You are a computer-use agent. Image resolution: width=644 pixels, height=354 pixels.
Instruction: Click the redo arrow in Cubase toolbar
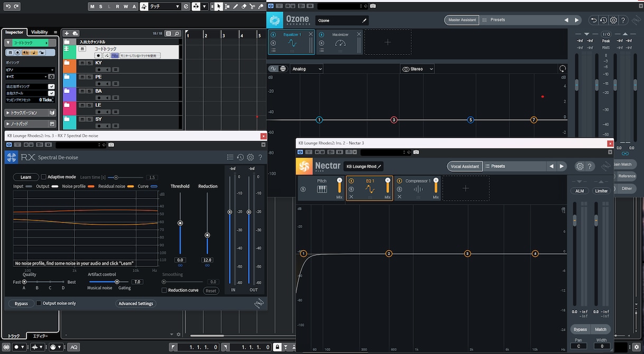pos(16,6)
